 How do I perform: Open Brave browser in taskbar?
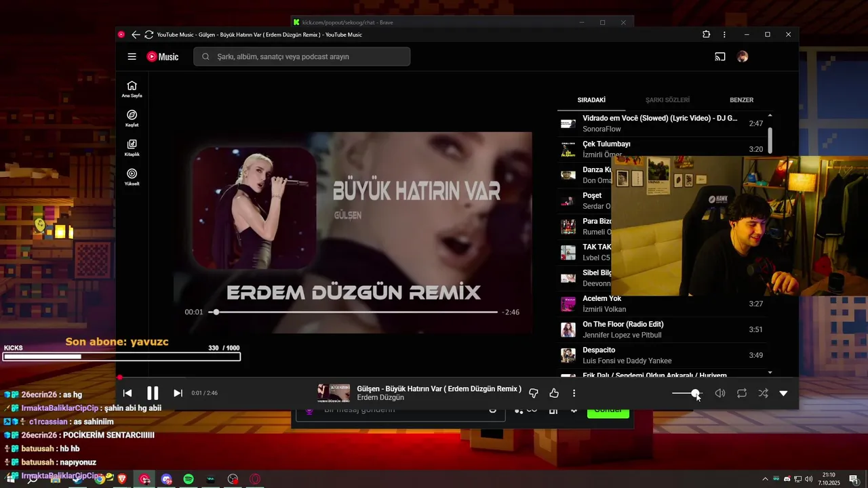(x=122, y=479)
